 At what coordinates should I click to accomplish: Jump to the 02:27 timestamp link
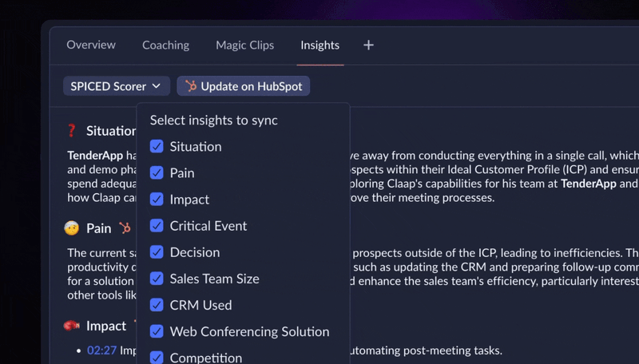pyautogui.click(x=102, y=350)
